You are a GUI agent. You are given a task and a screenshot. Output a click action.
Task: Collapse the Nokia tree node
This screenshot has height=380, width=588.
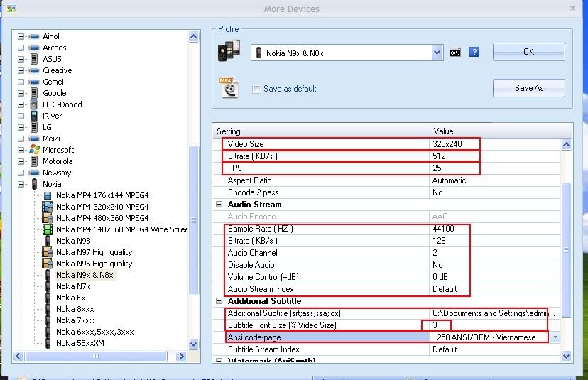pos(21,184)
